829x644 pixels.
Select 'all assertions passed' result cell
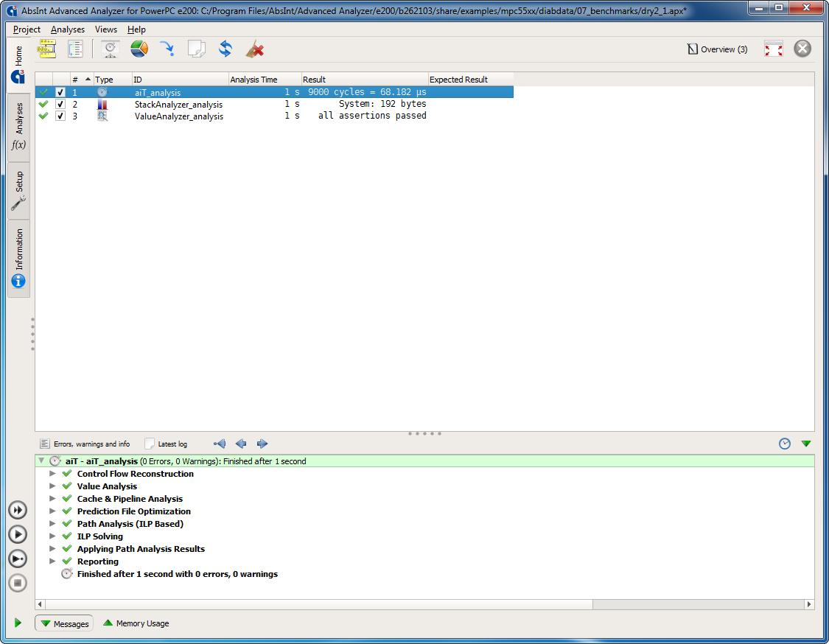pos(372,116)
